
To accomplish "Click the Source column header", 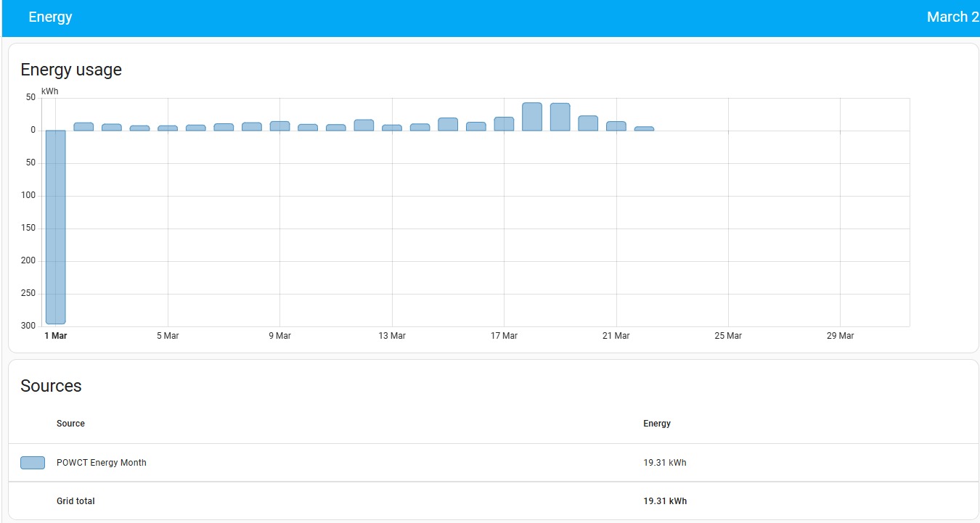I will (70, 424).
